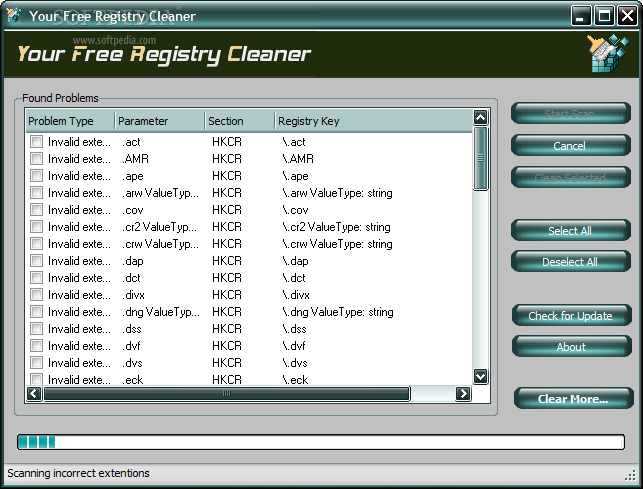Tick the .ape row checkbox
Viewport: 643px width, 489px height.
click(x=36, y=176)
